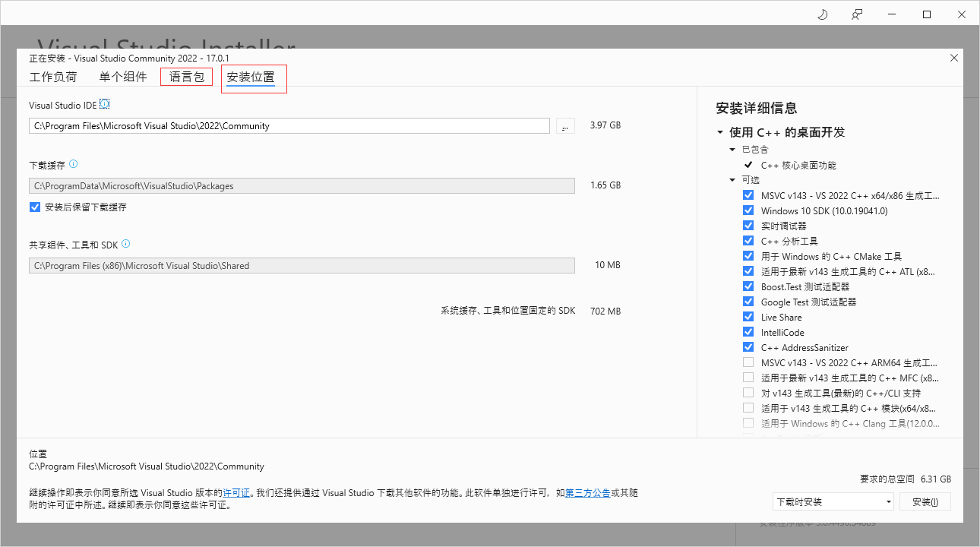This screenshot has height=547, width=980.
Task: Toggle 安装后保留下载缓存 checkbox
Action: (x=35, y=207)
